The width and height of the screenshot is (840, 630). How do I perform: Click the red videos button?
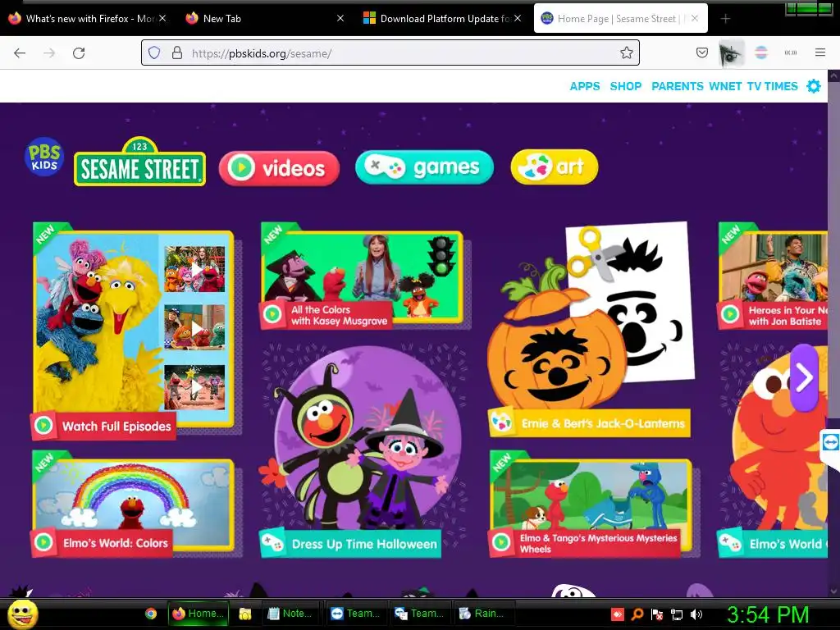[x=279, y=168]
